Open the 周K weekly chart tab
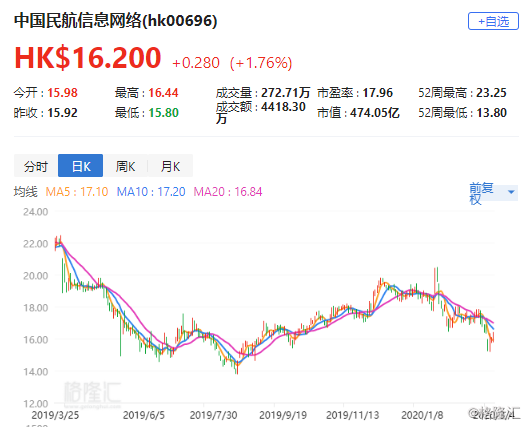Viewport: 528px width, 427px height. click(x=125, y=166)
